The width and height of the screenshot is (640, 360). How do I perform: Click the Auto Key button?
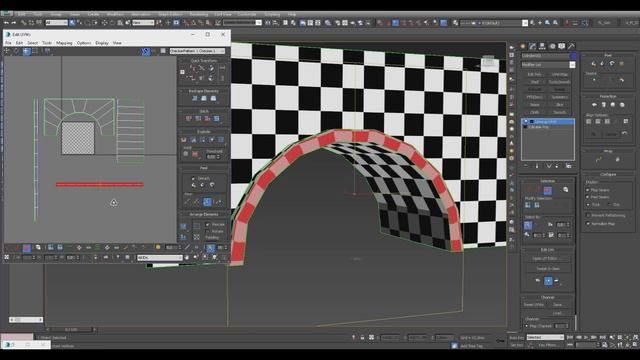(x=517, y=338)
